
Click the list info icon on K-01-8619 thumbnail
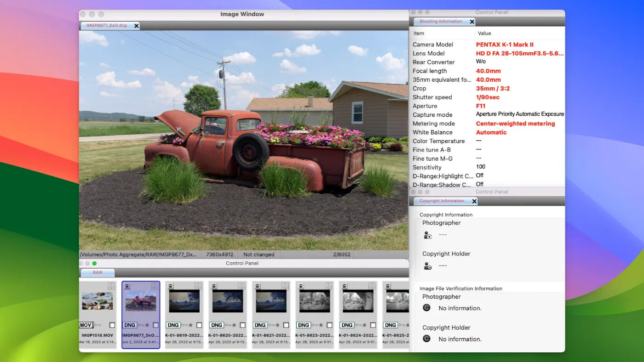coord(198,286)
